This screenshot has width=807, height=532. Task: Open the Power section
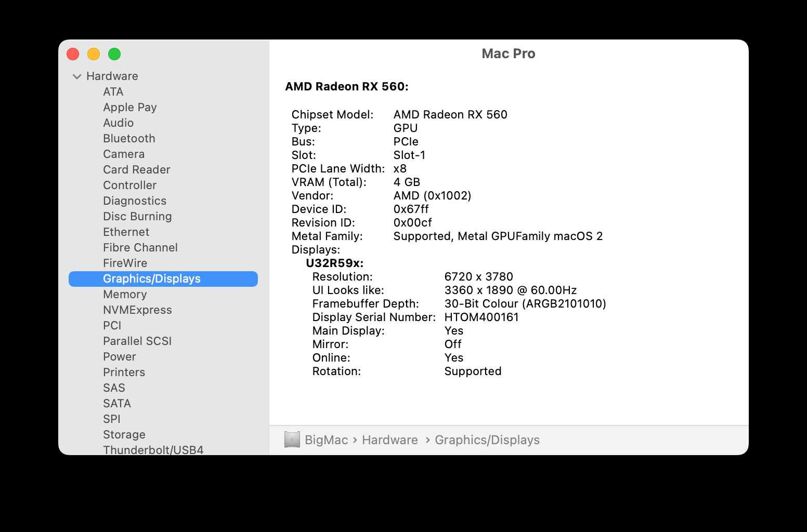coord(120,356)
